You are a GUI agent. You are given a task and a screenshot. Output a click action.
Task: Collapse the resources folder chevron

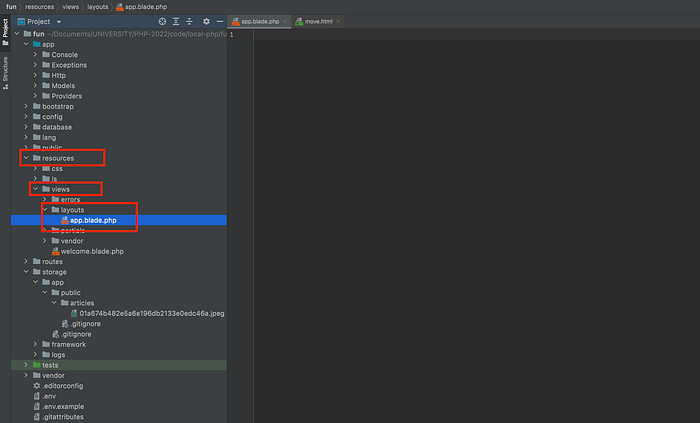pyautogui.click(x=26, y=158)
